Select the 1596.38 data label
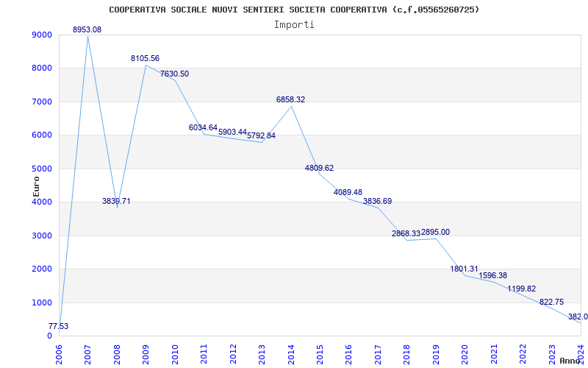The width and height of the screenshot is (588, 368). tap(492, 275)
